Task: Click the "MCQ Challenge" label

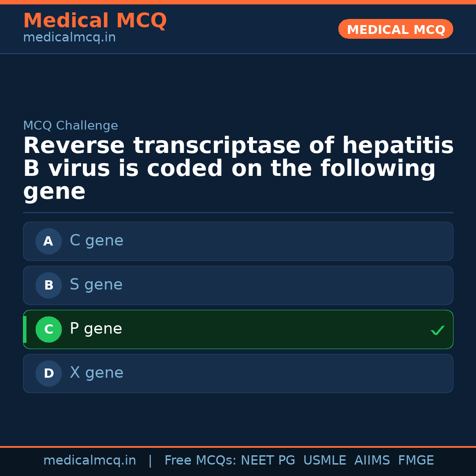Action: [71, 126]
